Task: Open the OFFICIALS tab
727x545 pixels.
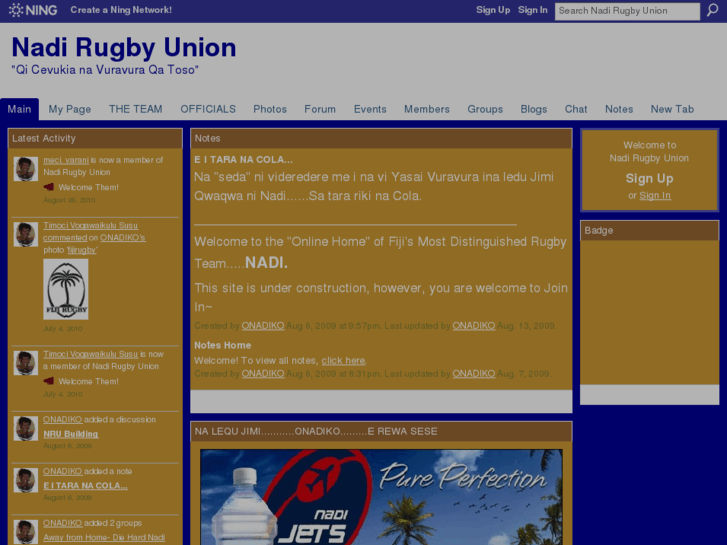Action: coord(208,109)
